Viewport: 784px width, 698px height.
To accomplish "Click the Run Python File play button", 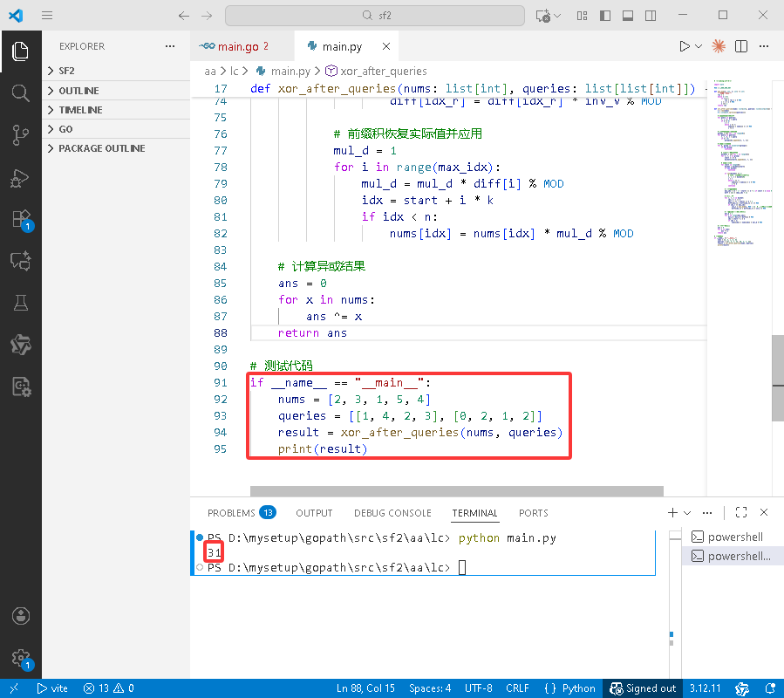I will click(685, 46).
